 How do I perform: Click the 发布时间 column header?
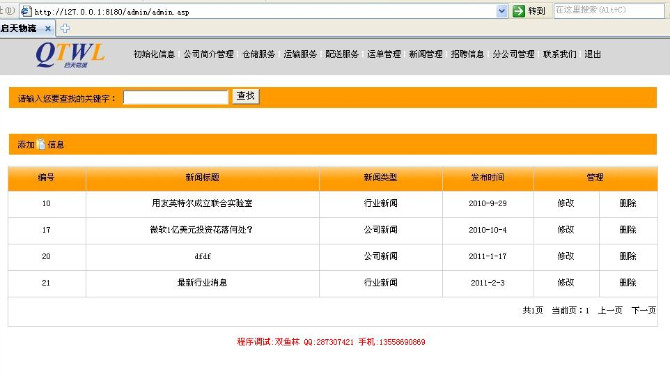click(488, 177)
